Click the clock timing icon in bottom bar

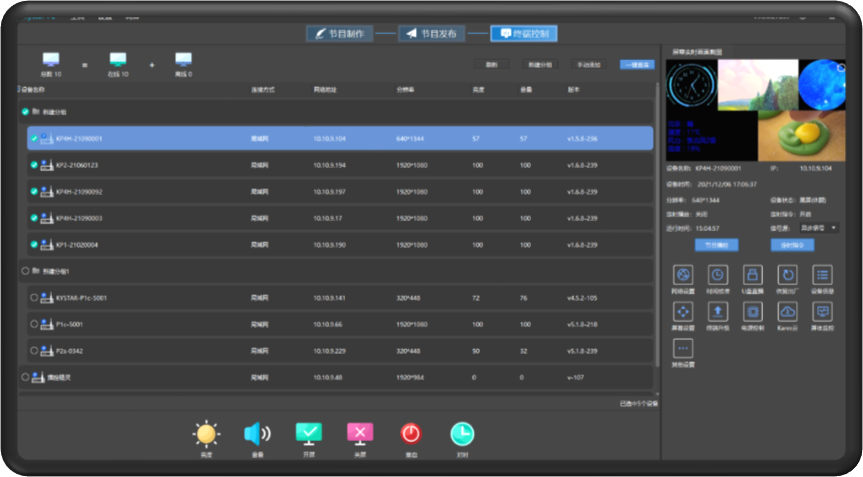pyautogui.click(x=462, y=433)
